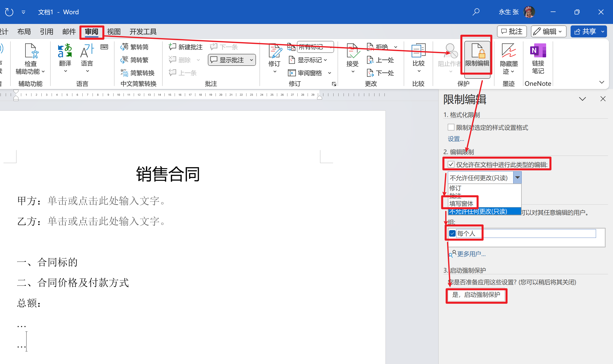
Task: Click the Accept (接受) changes icon
Action: click(353, 52)
